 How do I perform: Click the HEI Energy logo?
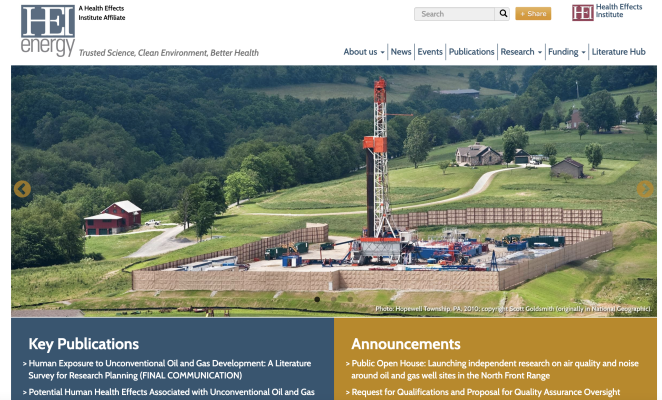click(47, 29)
